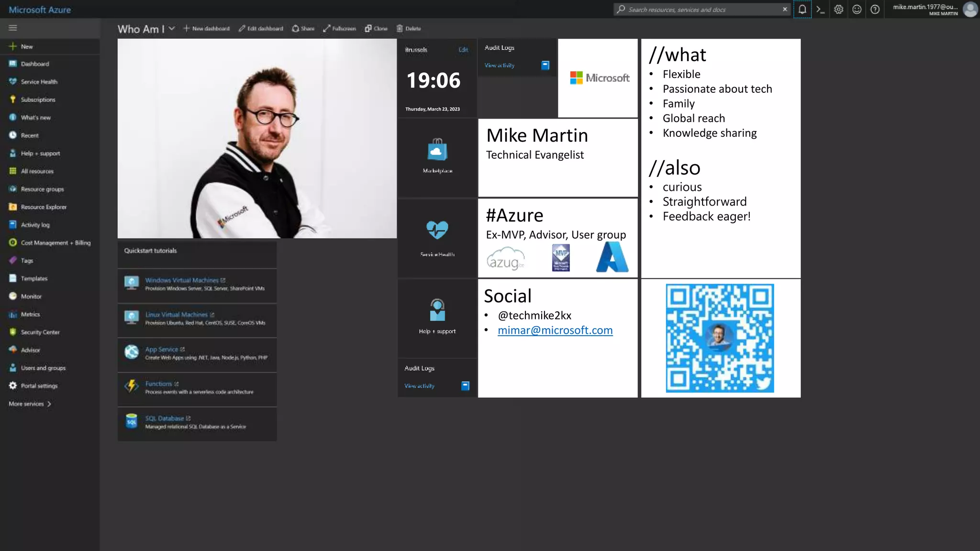Open Metrics chart icon in sidebar
Screen dimensions: 980x551
coord(13,314)
